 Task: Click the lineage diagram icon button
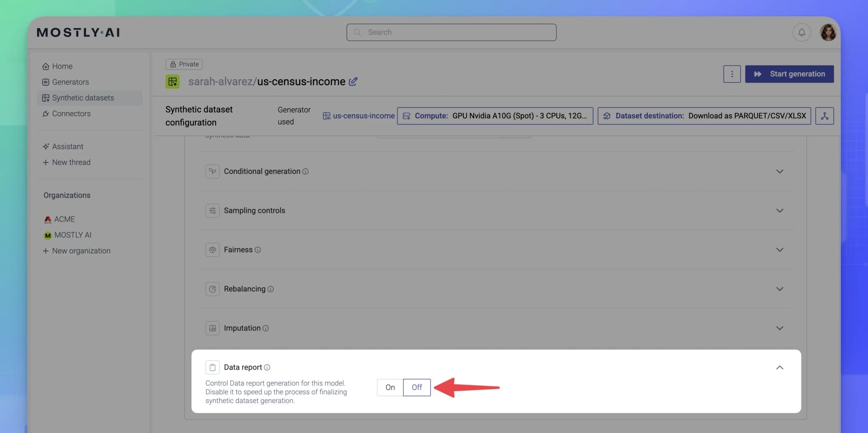tap(824, 116)
